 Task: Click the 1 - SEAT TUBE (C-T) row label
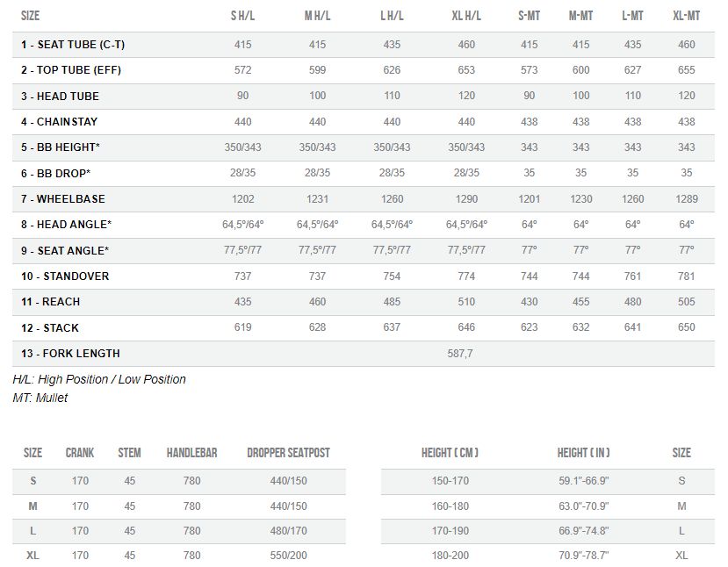(73, 45)
